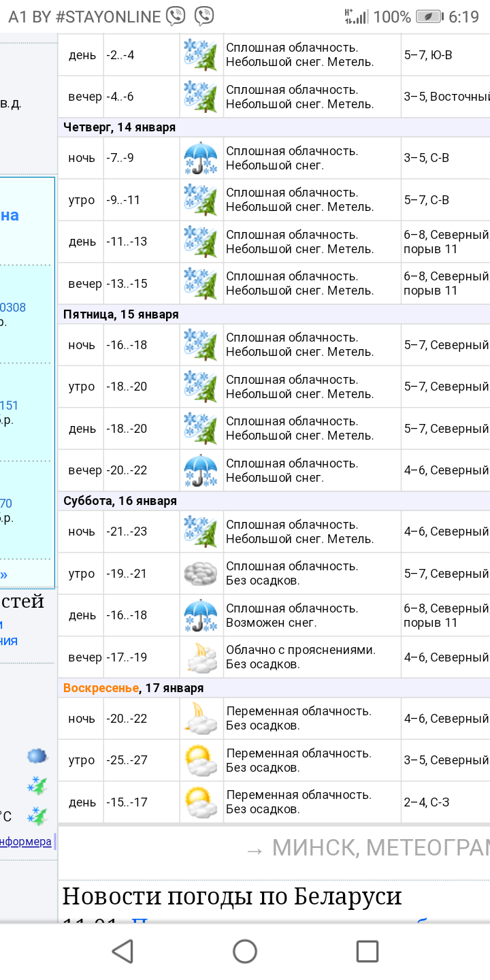This screenshot has width=490, height=980.
Task: Tap the Пятница, 15 января day header
Action: (121, 314)
